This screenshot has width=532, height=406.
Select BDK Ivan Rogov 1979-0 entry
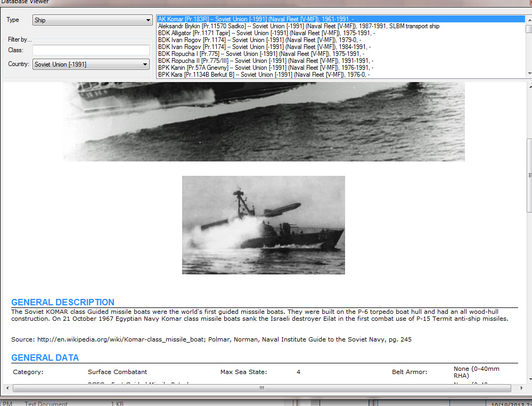[x=341, y=40]
